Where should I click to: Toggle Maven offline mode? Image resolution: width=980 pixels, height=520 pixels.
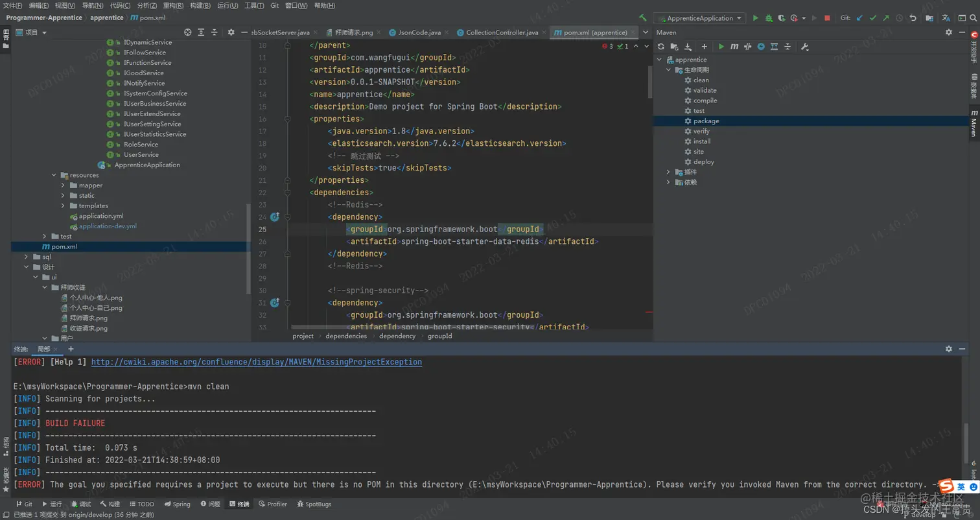[x=747, y=47]
